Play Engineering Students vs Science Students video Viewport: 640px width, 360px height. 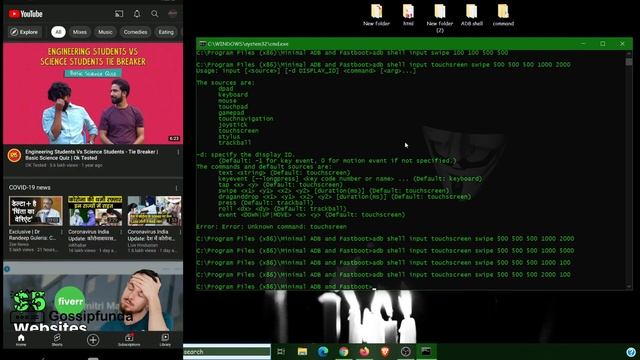point(93,93)
